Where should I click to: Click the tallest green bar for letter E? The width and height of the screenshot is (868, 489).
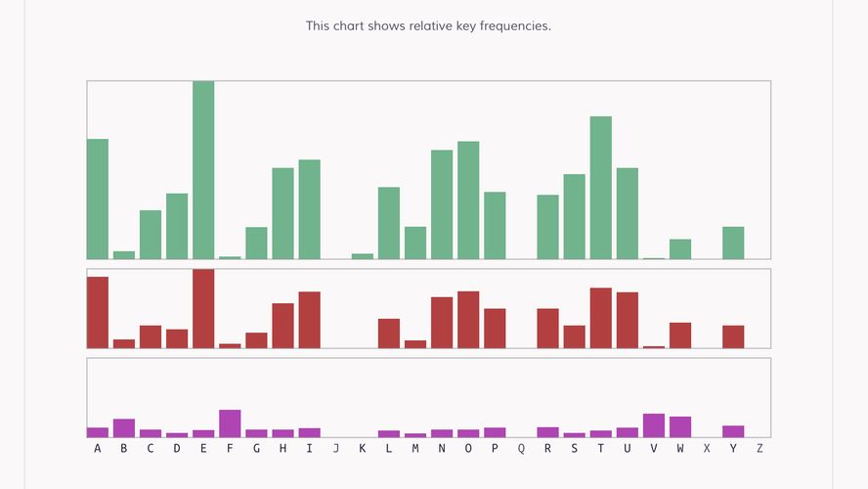pyautogui.click(x=203, y=170)
